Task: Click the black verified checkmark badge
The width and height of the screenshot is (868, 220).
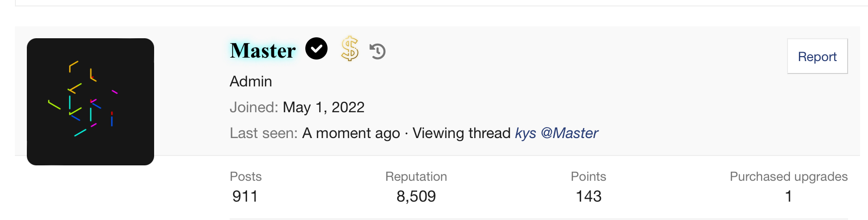Action: [x=316, y=49]
